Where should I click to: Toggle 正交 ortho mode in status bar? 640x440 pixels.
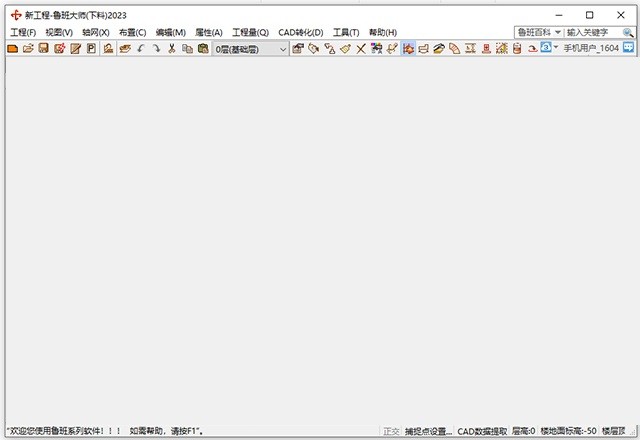coord(391,432)
